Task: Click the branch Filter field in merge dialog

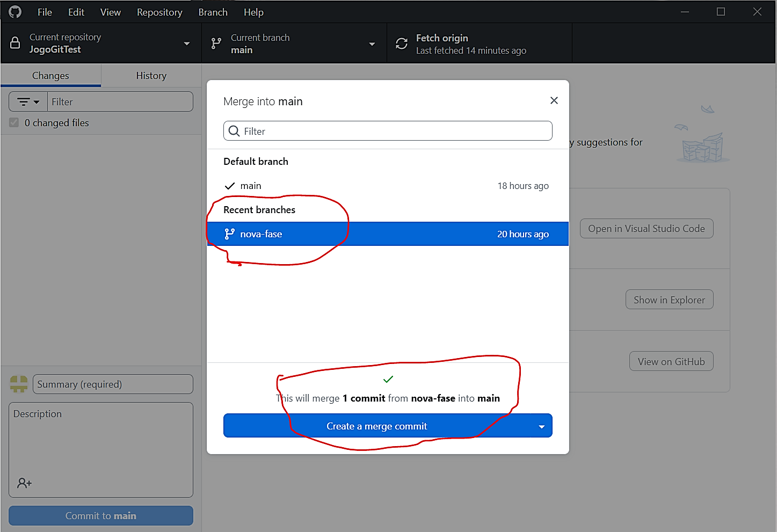Action: (x=395, y=131)
